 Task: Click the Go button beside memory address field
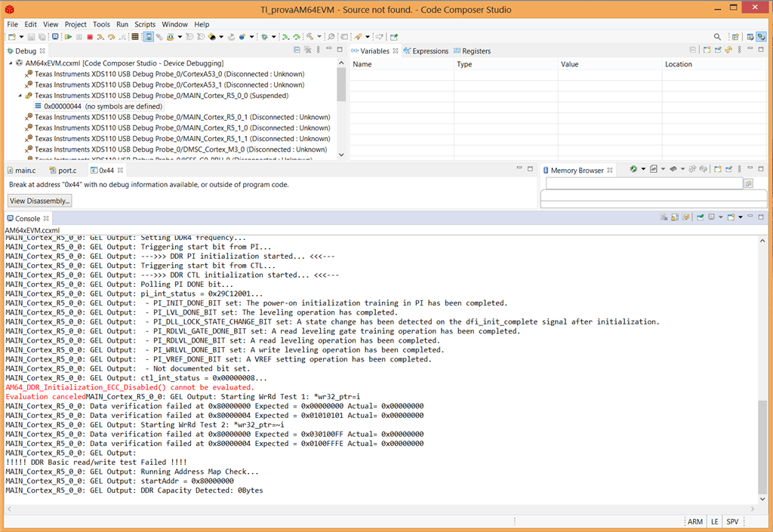[x=748, y=183]
